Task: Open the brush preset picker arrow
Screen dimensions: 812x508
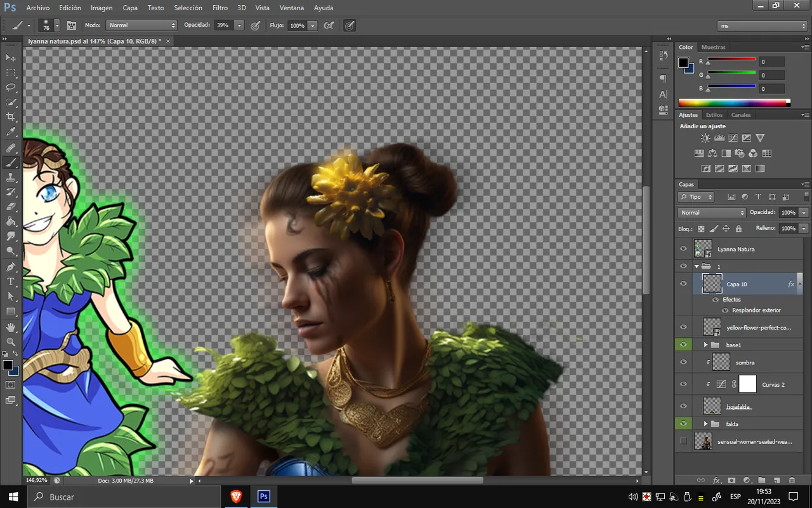Action: [56, 25]
